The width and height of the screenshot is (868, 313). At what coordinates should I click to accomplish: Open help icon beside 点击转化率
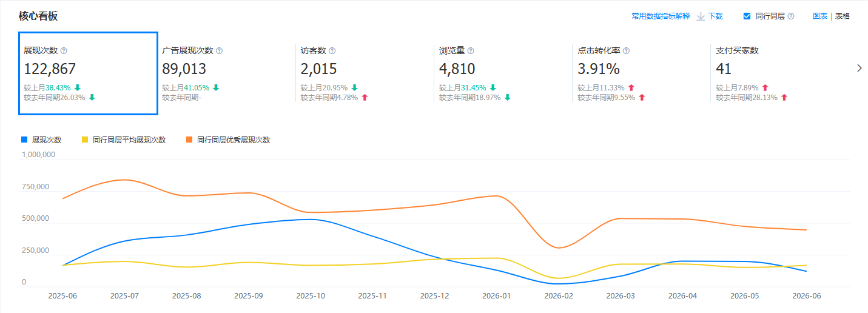pos(626,51)
